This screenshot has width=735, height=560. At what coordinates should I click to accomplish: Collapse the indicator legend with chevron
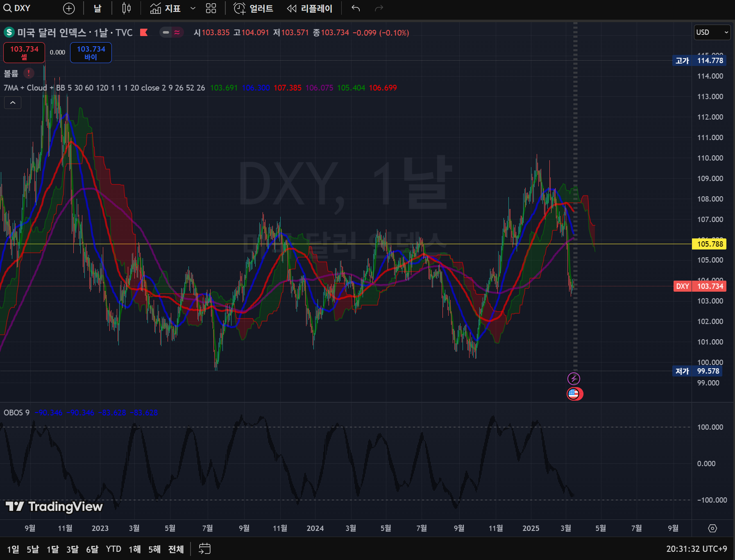click(13, 102)
